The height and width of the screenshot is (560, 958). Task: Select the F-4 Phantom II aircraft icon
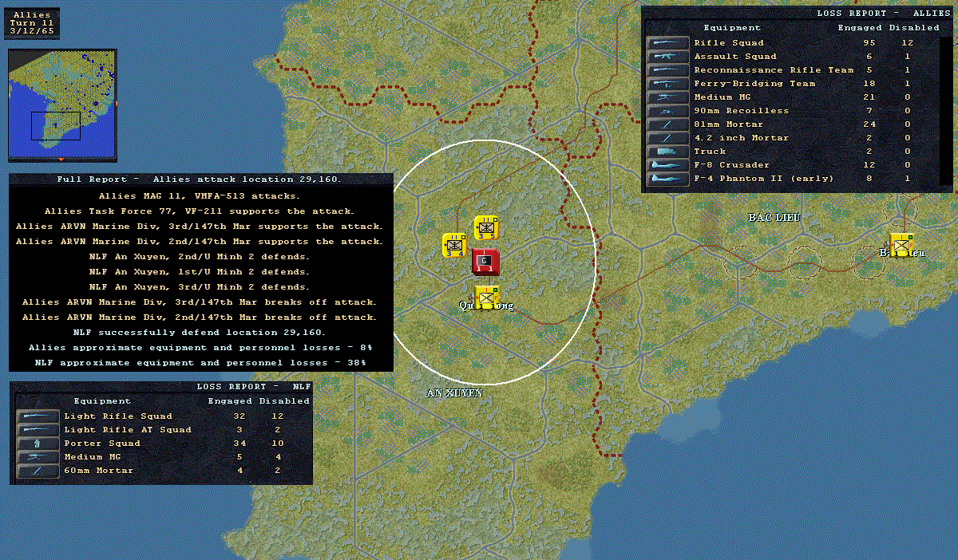(x=668, y=179)
